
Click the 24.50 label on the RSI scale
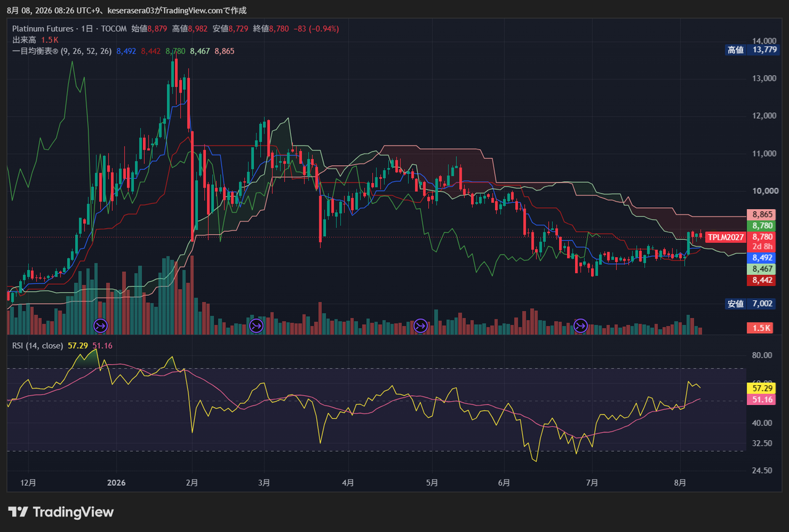[x=762, y=470]
